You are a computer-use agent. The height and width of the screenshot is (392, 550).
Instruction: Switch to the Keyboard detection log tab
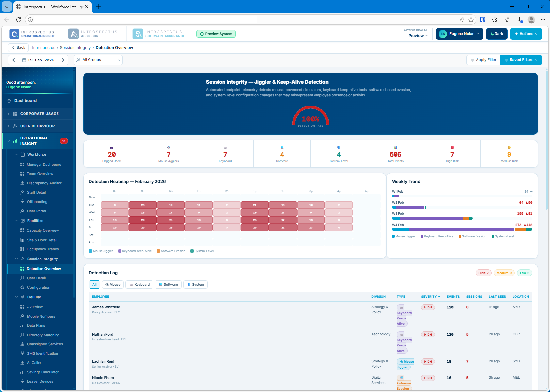point(139,284)
